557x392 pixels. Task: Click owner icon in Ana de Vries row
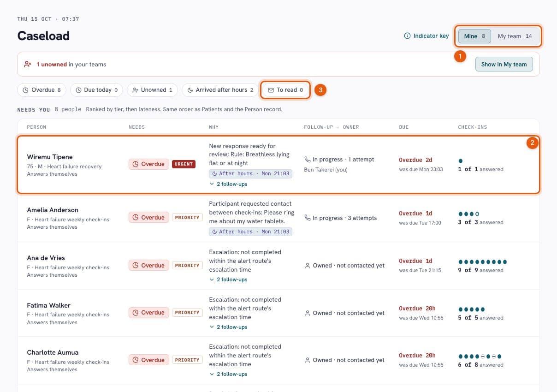[308, 266]
